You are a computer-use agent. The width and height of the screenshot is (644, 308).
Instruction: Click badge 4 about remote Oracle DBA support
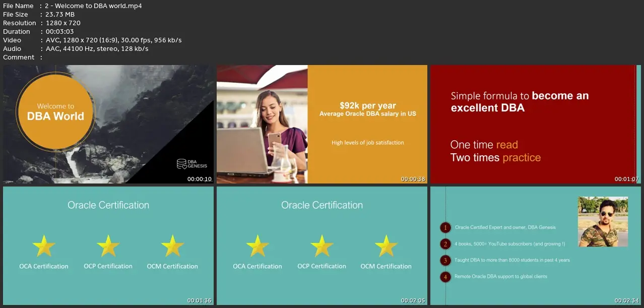tap(445, 277)
